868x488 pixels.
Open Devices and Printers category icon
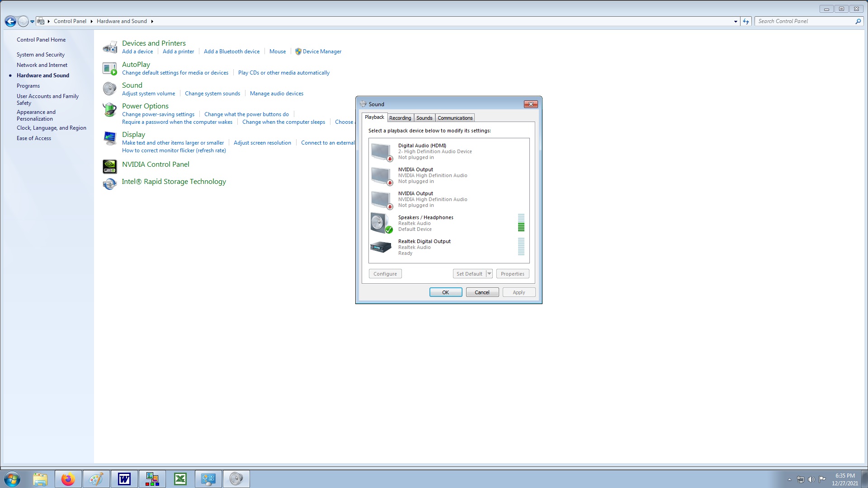[x=110, y=47]
